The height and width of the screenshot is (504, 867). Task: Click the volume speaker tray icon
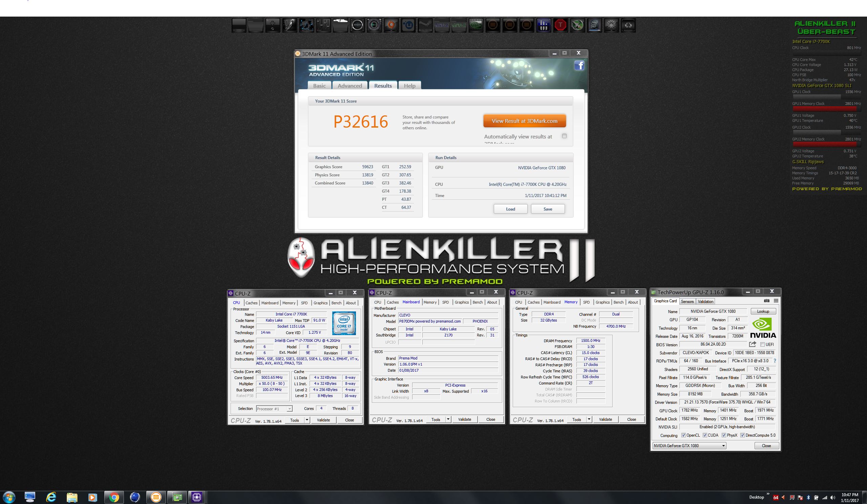(832, 498)
